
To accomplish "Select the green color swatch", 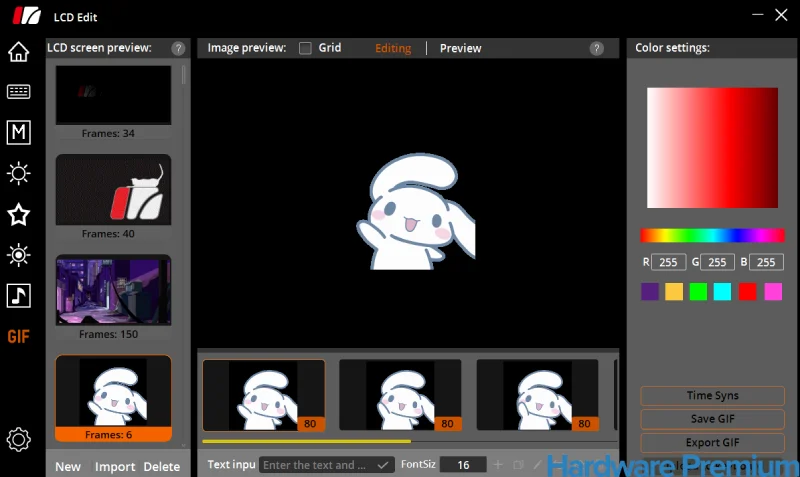I will tap(698, 292).
